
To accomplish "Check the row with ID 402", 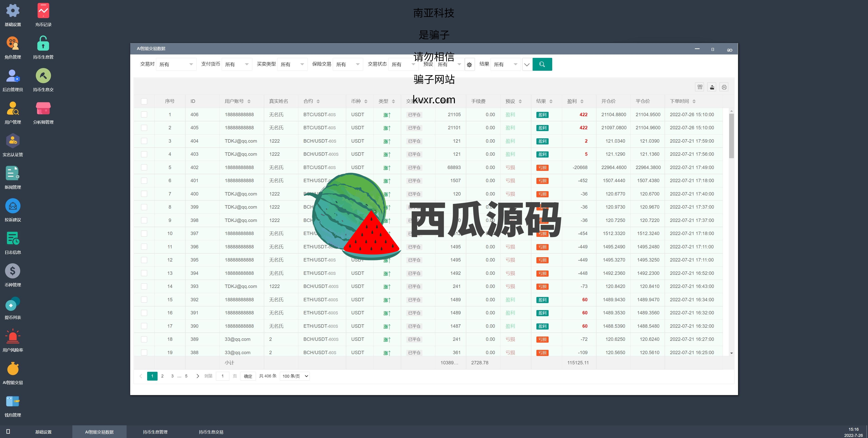I will pos(144,167).
